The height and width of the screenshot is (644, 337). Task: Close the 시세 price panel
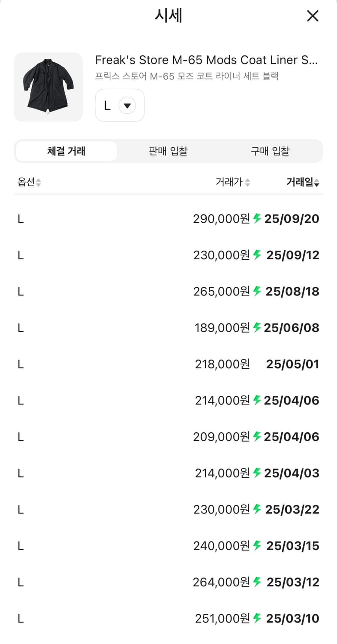tap(313, 16)
